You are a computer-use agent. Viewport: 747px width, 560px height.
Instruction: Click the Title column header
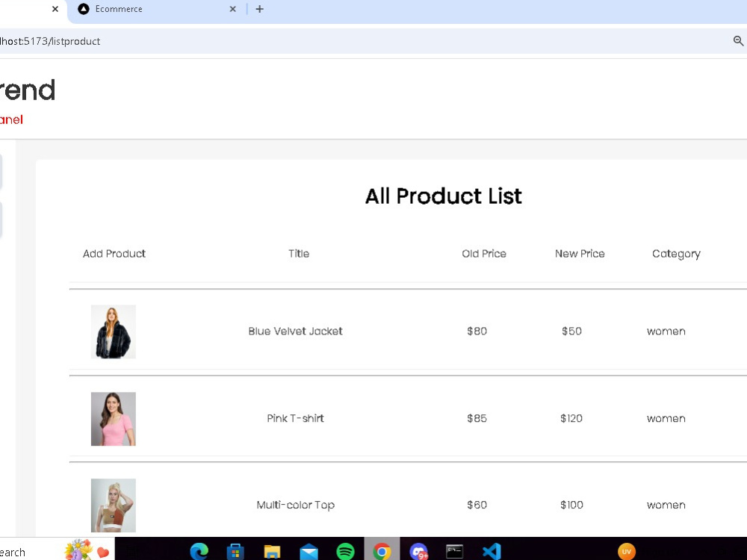coord(299,254)
